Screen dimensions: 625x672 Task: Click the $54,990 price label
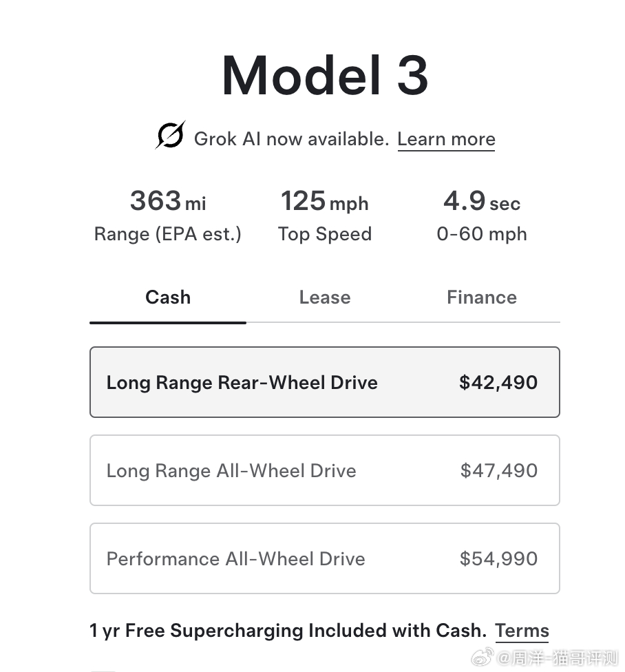(498, 558)
